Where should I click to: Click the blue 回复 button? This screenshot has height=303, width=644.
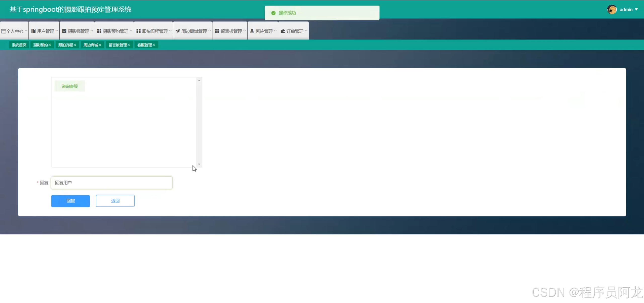(x=70, y=201)
